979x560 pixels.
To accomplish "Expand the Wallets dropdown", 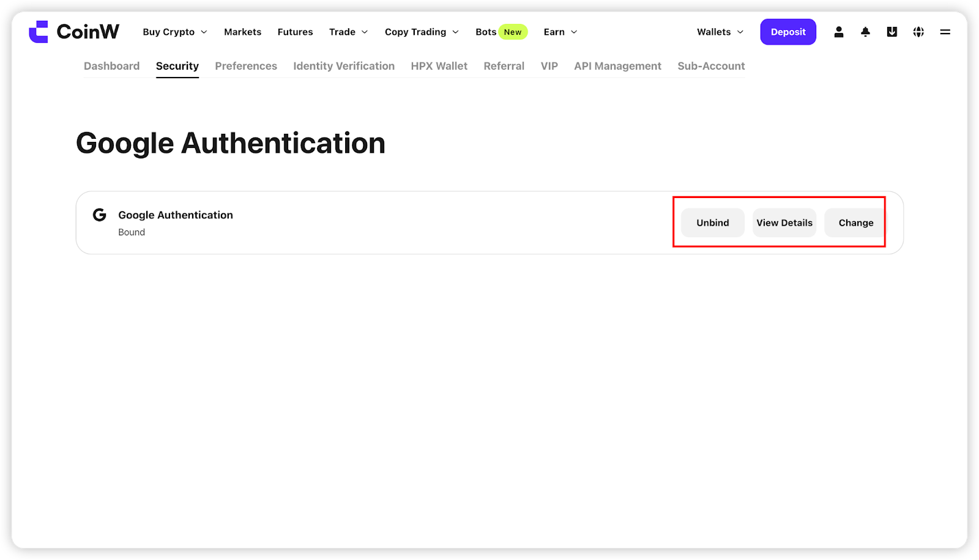I will 720,32.
